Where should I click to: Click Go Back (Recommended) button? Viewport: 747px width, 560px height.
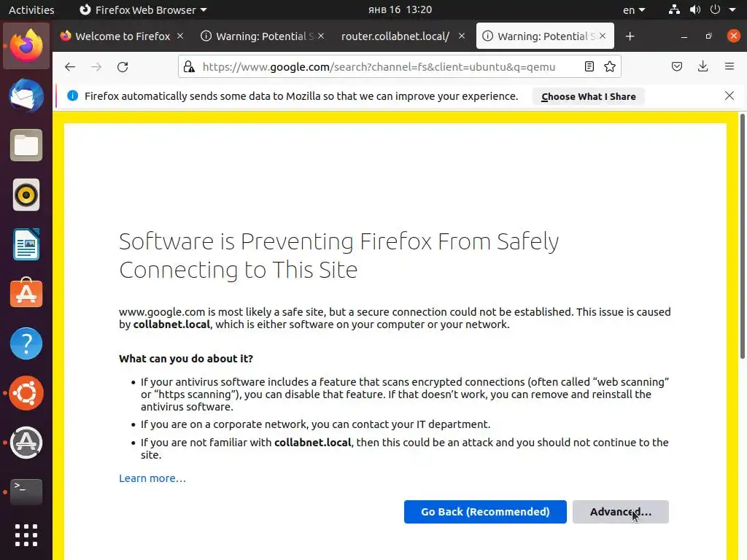pyautogui.click(x=485, y=512)
